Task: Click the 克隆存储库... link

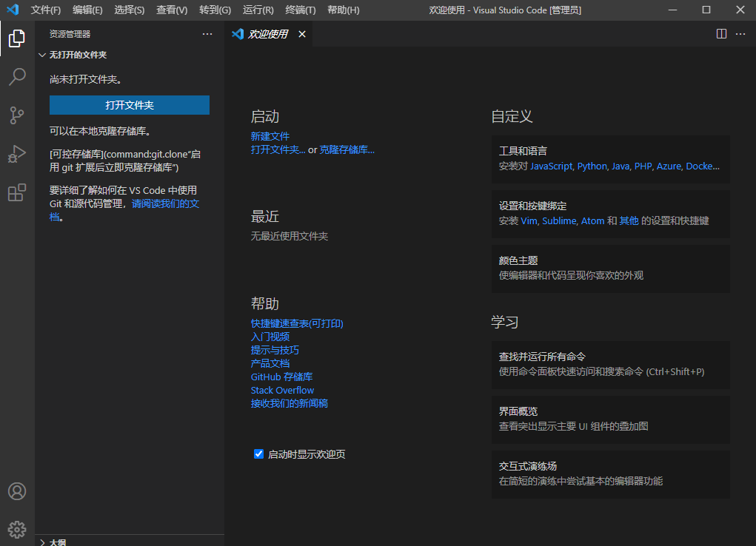Action: (x=347, y=150)
